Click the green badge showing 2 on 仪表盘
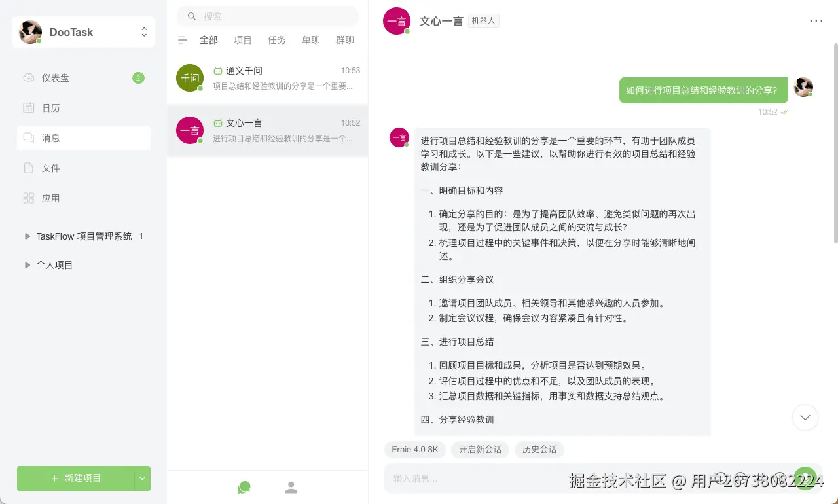This screenshot has height=504, width=838. (x=138, y=78)
